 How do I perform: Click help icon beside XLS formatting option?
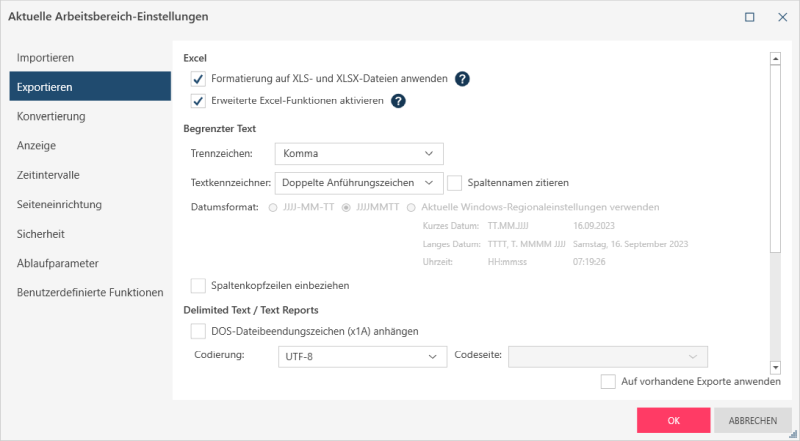click(463, 79)
